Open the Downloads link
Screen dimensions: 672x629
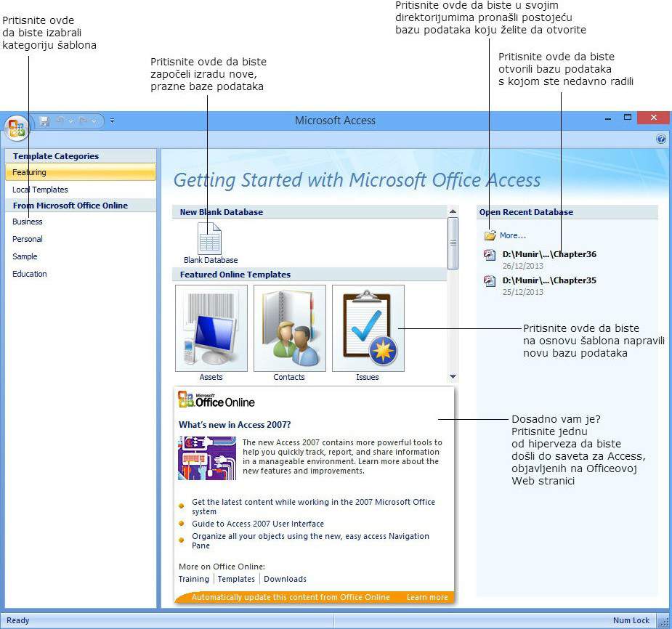285,579
